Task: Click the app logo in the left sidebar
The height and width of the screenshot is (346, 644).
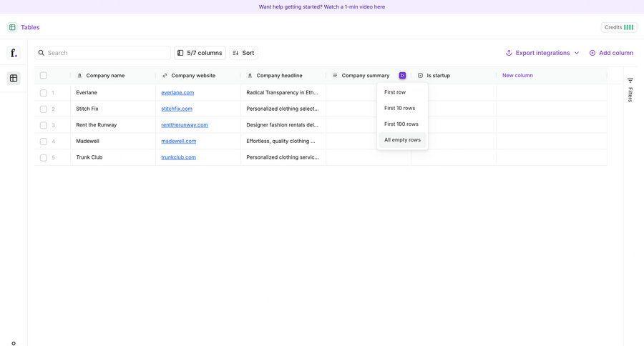Action: point(14,53)
